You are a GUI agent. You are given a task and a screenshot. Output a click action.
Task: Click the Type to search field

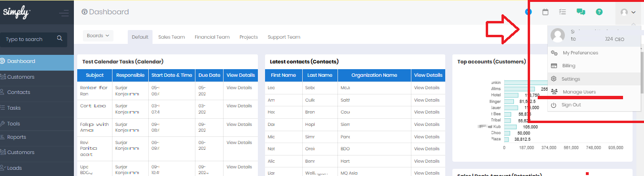(x=33, y=39)
